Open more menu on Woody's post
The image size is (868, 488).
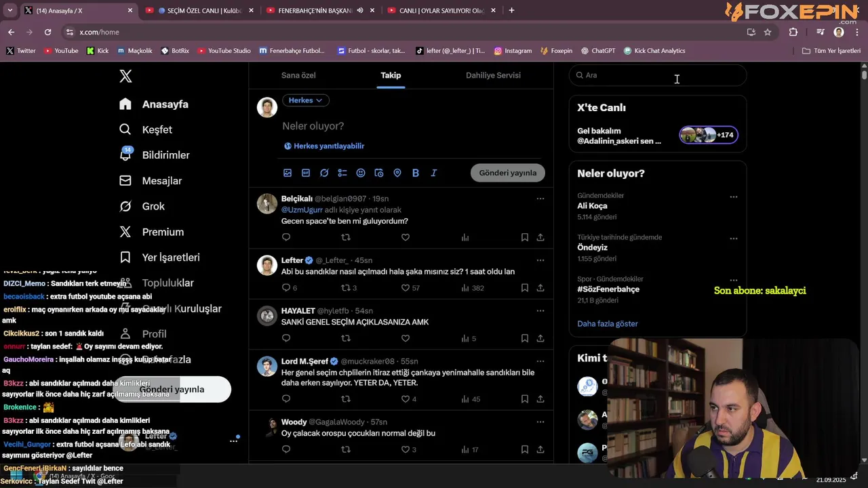[540, 422]
